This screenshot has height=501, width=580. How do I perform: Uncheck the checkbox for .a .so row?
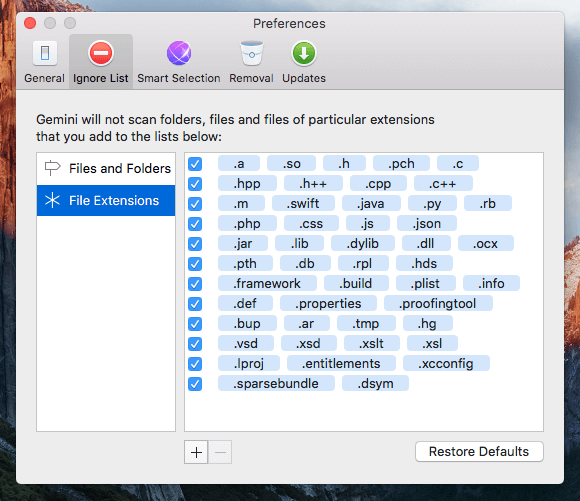(x=195, y=164)
